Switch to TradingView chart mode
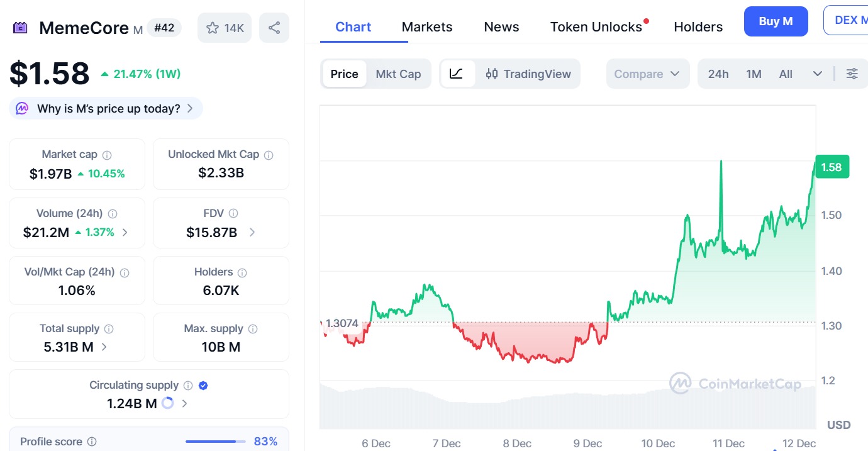868x451 pixels. 528,74
